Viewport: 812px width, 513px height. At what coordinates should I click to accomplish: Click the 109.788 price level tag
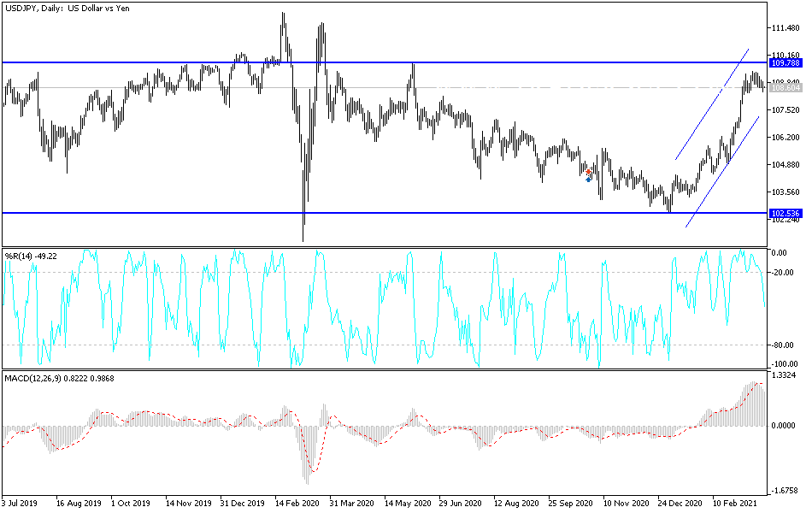785,63
